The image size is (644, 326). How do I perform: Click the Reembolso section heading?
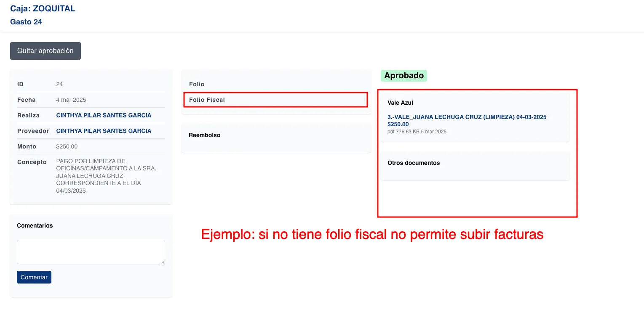tap(205, 135)
